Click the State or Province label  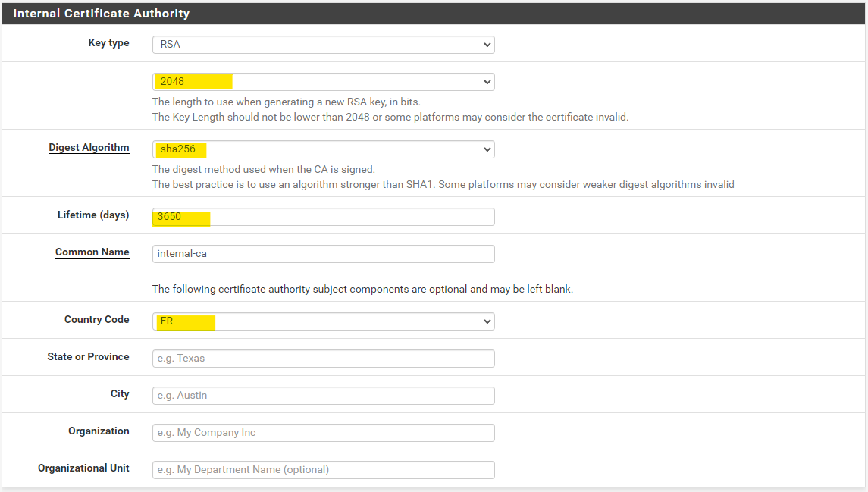(x=88, y=357)
